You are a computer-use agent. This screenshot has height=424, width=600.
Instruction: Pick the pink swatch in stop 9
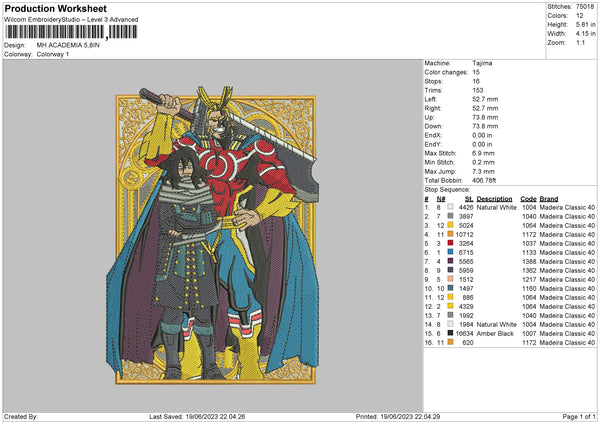[x=451, y=279]
